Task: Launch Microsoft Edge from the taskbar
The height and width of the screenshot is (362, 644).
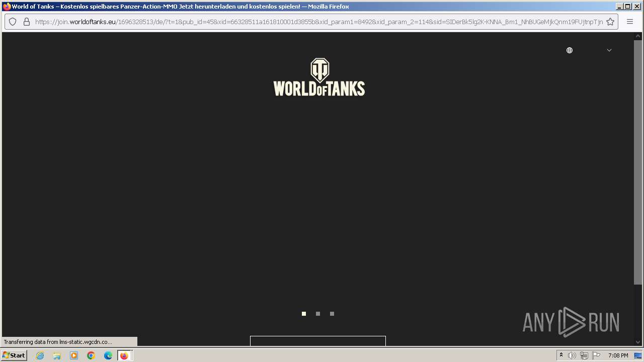Action: [108, 355]
